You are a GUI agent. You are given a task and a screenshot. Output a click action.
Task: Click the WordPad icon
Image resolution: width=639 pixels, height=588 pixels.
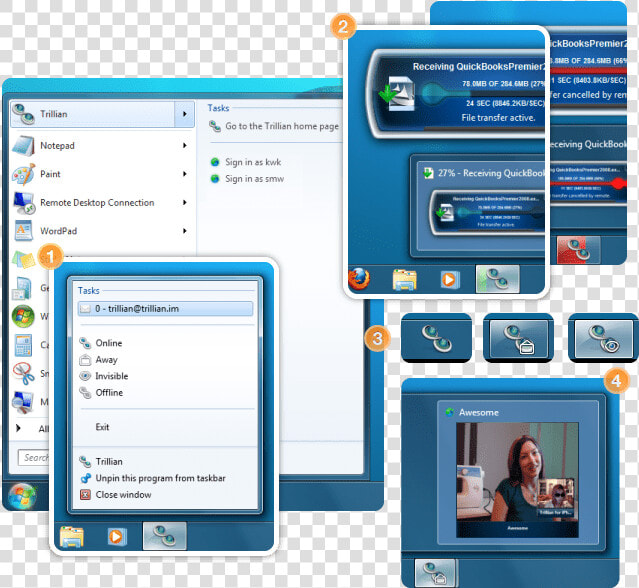pos(23,231)
